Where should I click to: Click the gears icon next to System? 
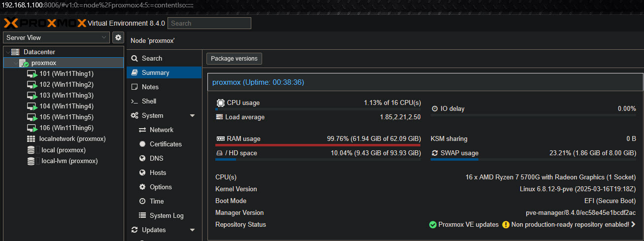[x=135, y=115]
